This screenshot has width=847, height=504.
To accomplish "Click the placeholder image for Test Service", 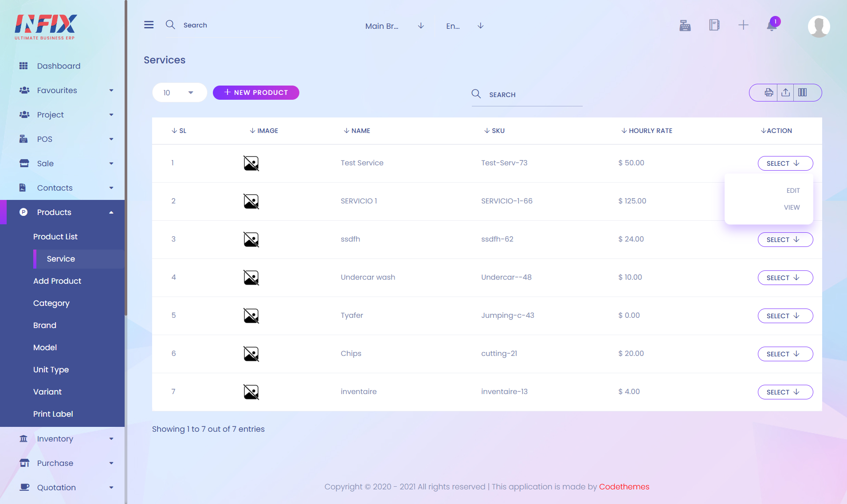I will point(251,163).
